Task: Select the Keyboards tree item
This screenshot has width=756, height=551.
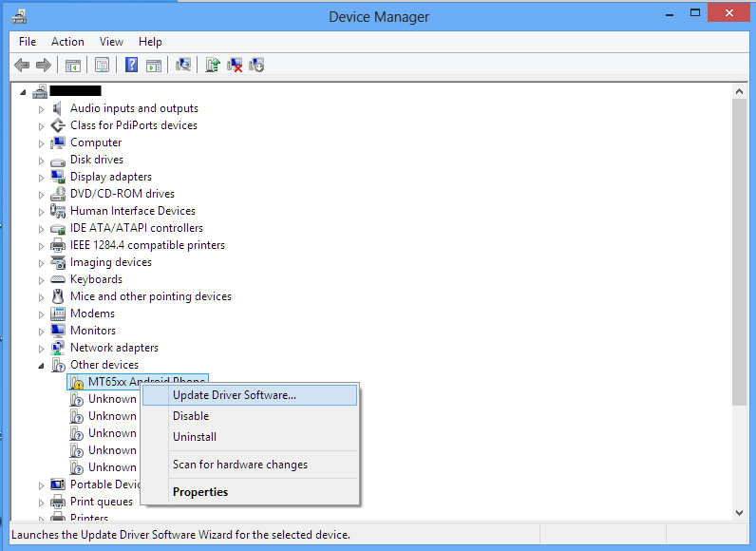Action: 96,279
